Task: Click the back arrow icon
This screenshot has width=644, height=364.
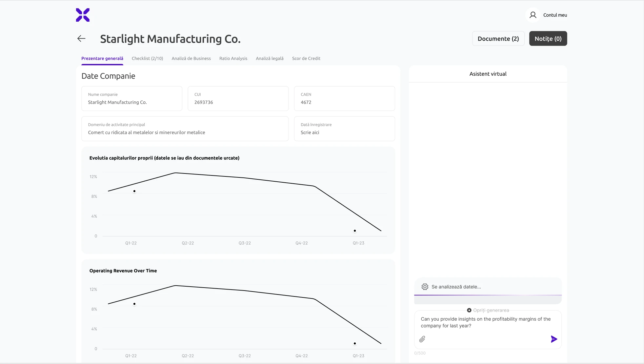Action: coord(81,39)
